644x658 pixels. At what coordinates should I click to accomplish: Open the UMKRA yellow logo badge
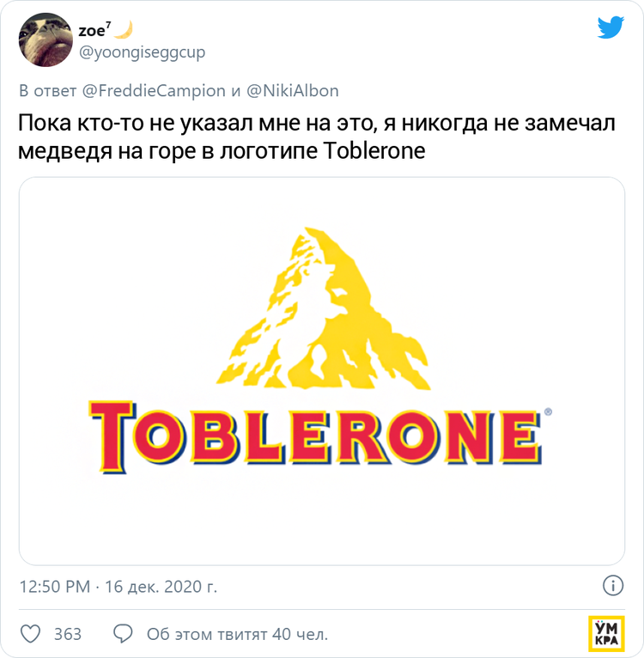[606, 633]
